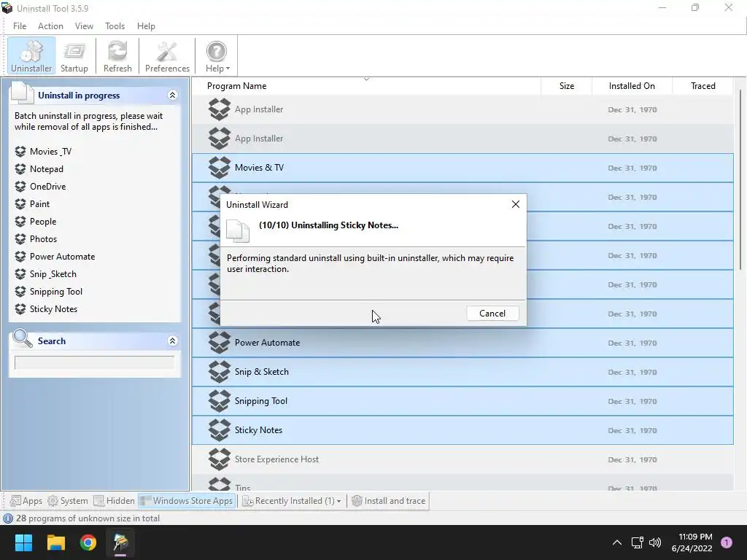The width and height of the screenshot is (747, 560).
Task: Sort by Installed On column
Action: pos(632,86)
